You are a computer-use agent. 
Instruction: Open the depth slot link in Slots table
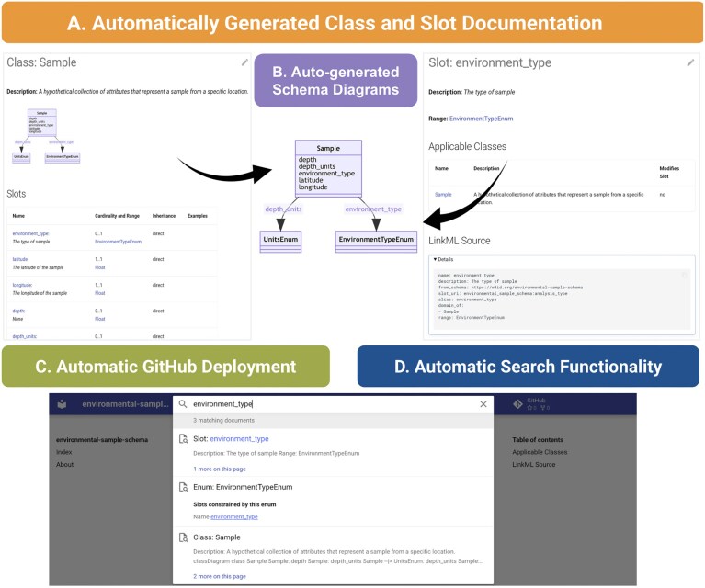click(x=18, y=311)
